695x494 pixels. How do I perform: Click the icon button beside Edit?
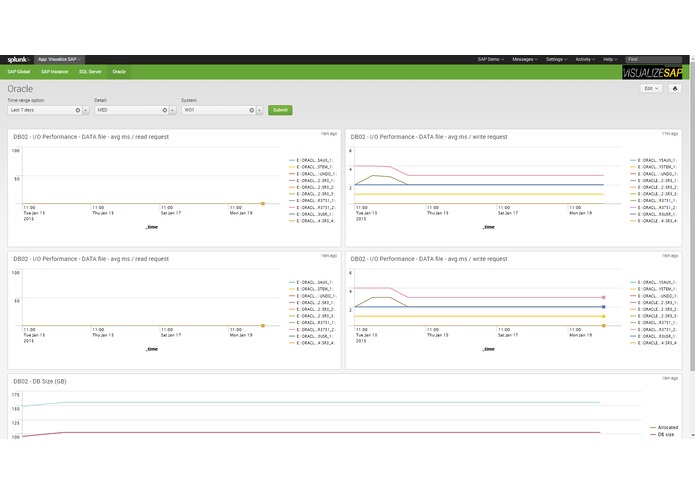pos(675,89)
